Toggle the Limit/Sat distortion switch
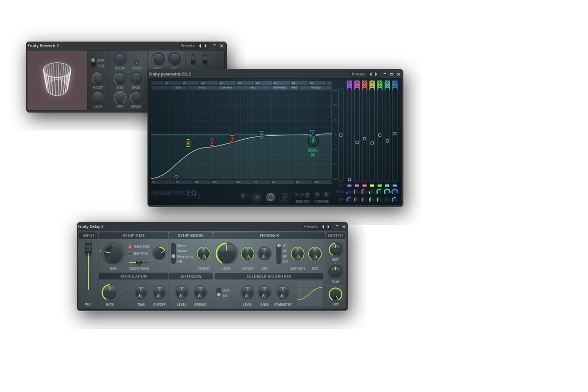 (x=219, y=293)
